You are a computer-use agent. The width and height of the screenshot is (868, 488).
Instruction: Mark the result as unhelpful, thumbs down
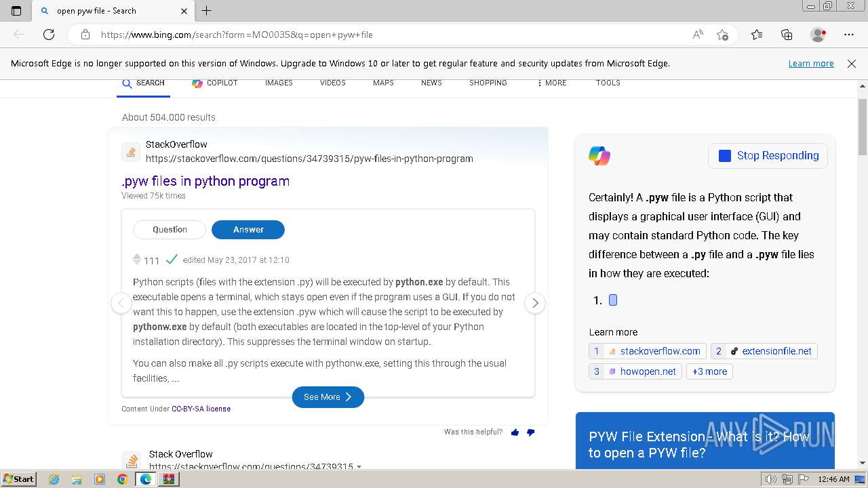(x=530, y=432)
